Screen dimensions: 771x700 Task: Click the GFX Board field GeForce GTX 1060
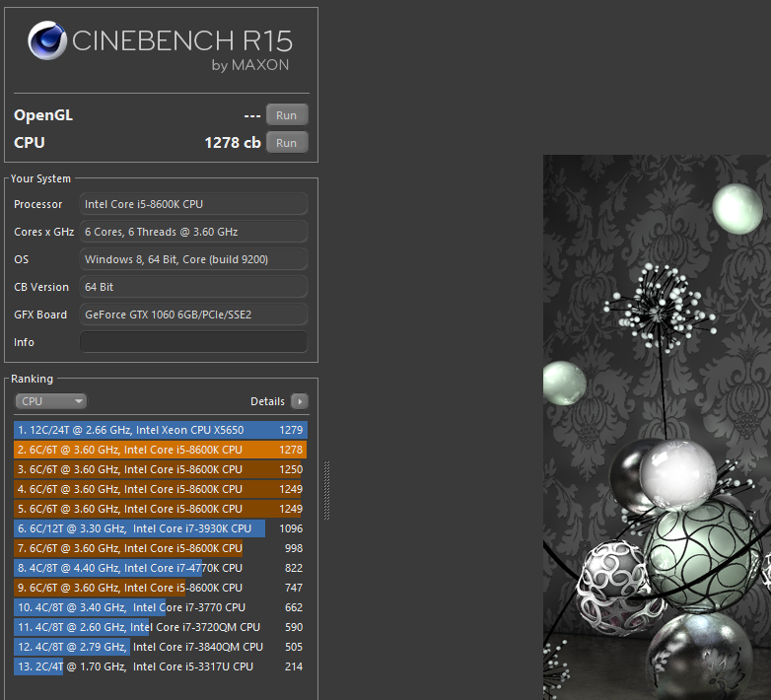coord(193,315)
